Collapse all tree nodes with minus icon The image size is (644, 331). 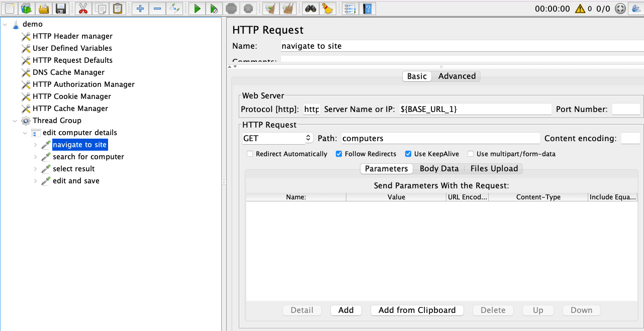[157, 8]
